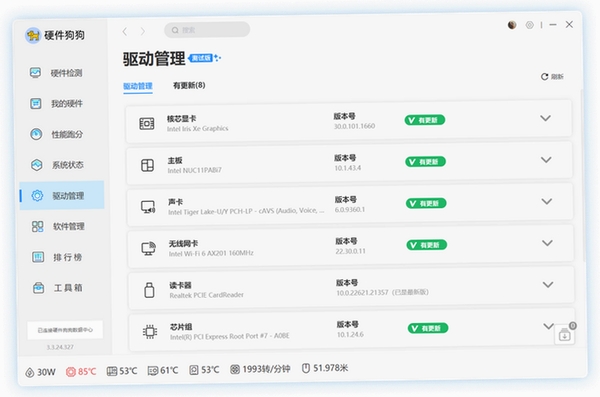Switch to the 有更新(8) tab
Image resolution: width=600 pixels, height=397 pixels.
tap(189, 85)
